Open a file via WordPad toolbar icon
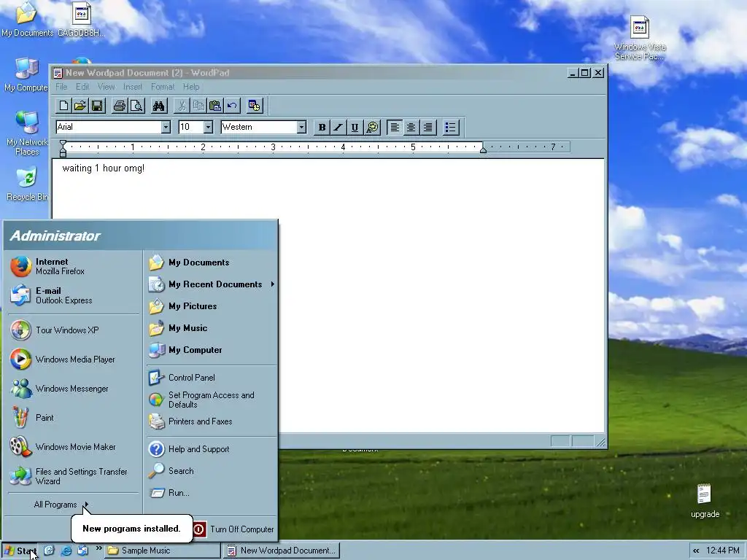 click(x=80, y=106)
